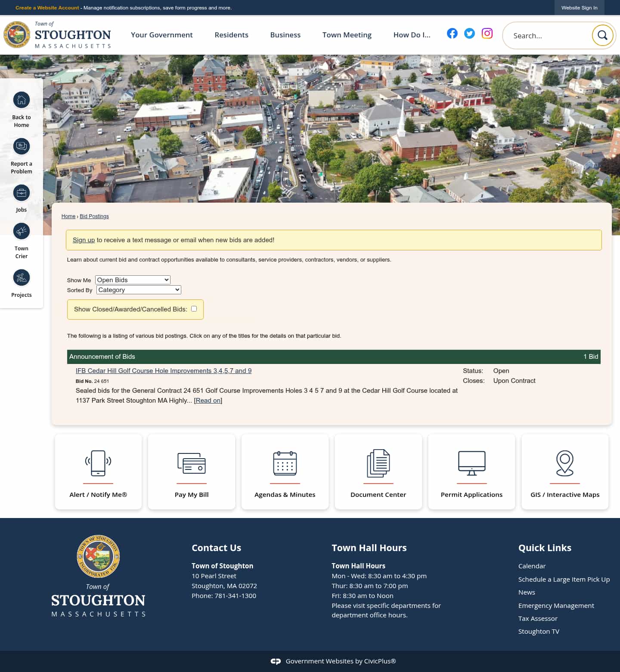The width and height of the screenshot is (620, 672).
Task: Click the Announcement of Bids header
Action: click(x=334, y=357)
